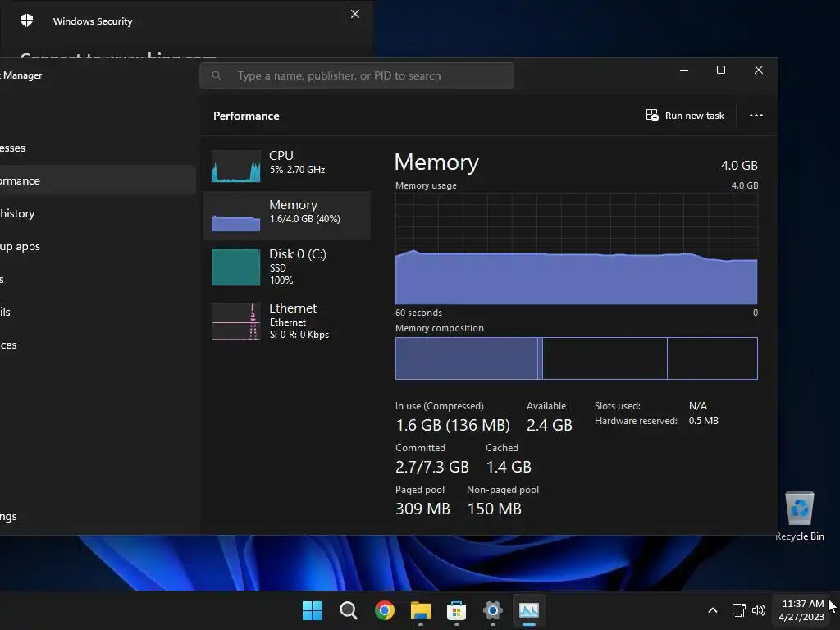This screenshot has width=840, height=630.
Task: Select the CPU performance entry
Action: tap(287, 165)
